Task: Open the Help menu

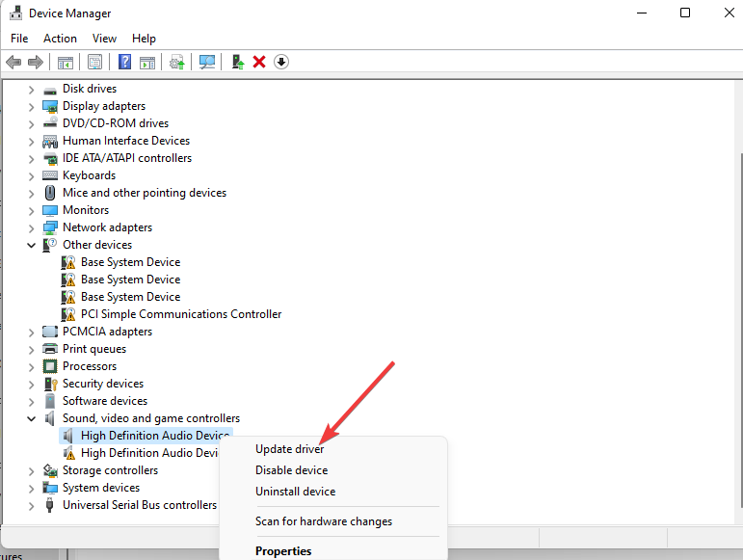Action: tap(144, 39)
